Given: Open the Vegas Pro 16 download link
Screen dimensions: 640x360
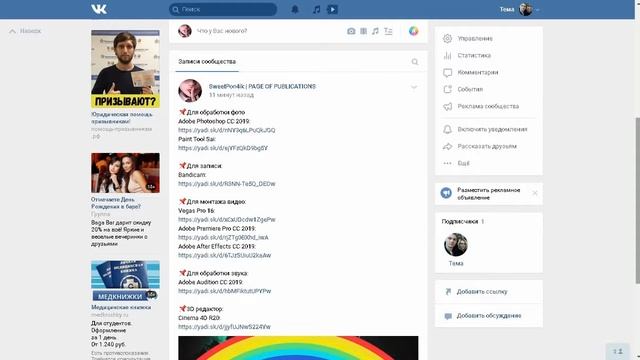Looking at the screenshot, I should [227, 220].
